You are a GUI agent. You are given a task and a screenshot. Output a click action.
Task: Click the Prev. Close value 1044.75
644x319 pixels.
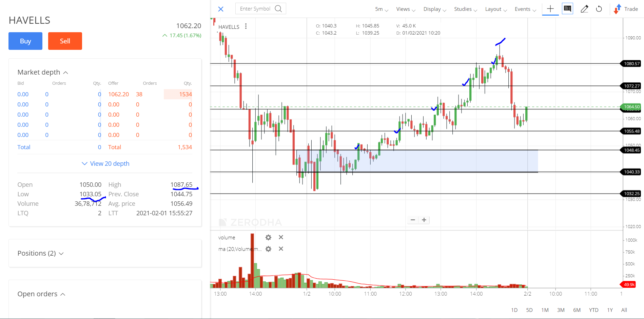point(181,194)
